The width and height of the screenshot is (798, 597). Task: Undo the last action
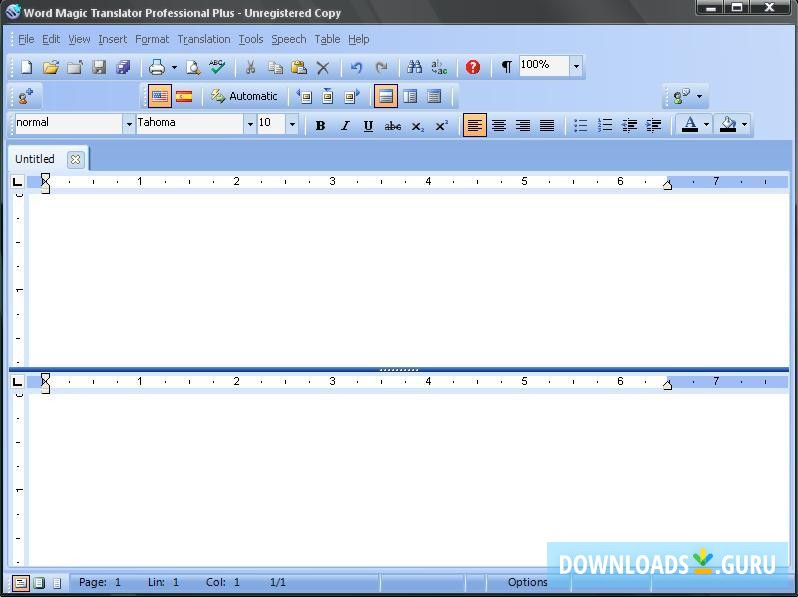coord(356,67)
